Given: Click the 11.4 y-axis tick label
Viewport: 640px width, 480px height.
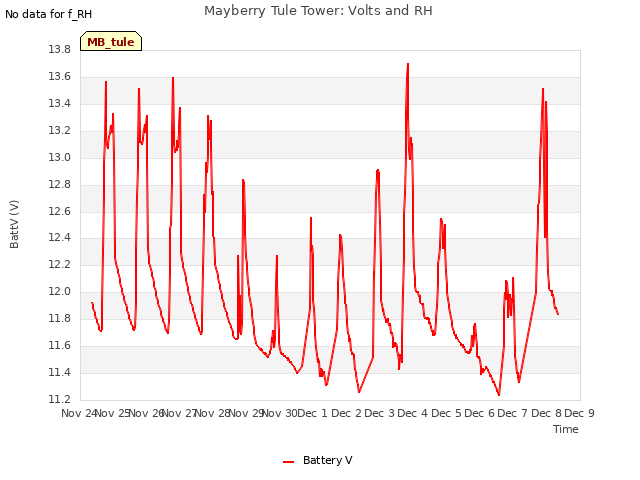Looking at the screenshot, I should point(60,372).
